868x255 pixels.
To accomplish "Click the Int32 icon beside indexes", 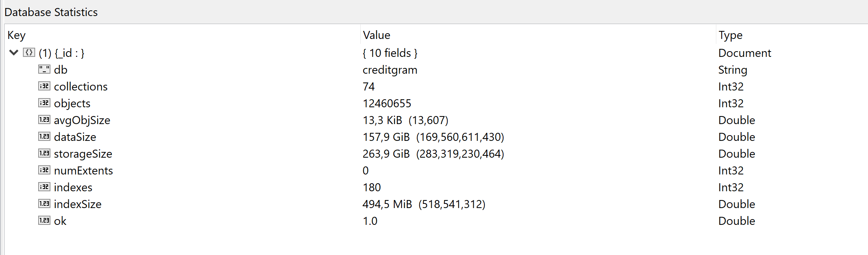I will pos(44,187).
